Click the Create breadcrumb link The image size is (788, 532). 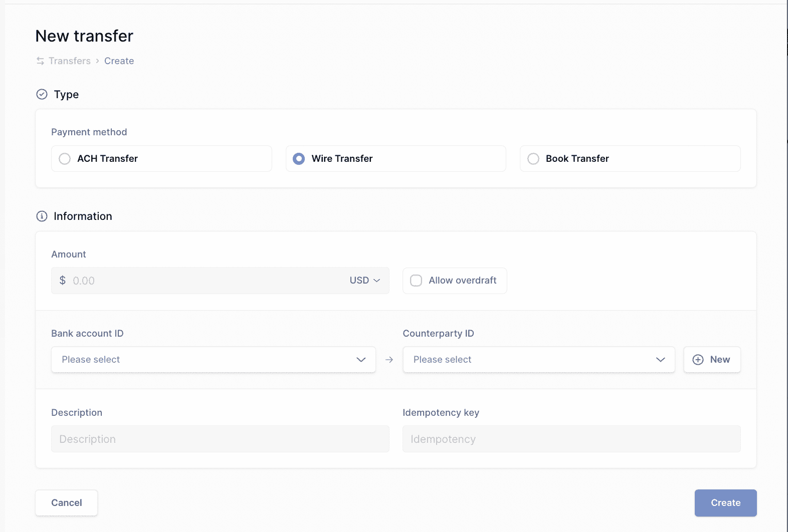click(119, 61)
